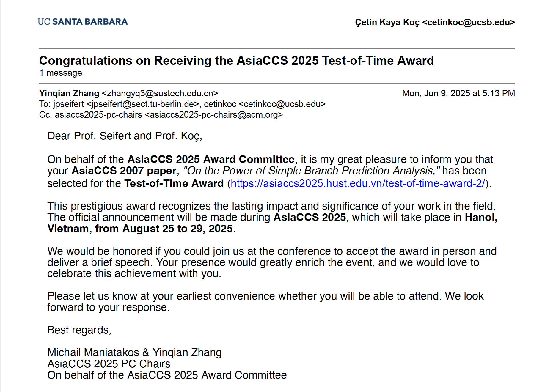Click the '1 message' count label
The width and height of the screenshot is (553, 392).
tap(61, 73)
